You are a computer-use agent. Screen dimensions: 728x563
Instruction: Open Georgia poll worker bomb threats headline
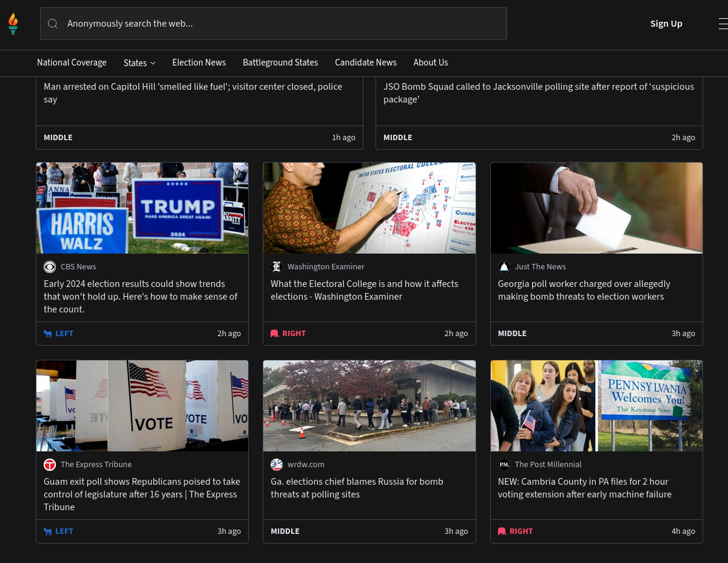tap(584, 290)
